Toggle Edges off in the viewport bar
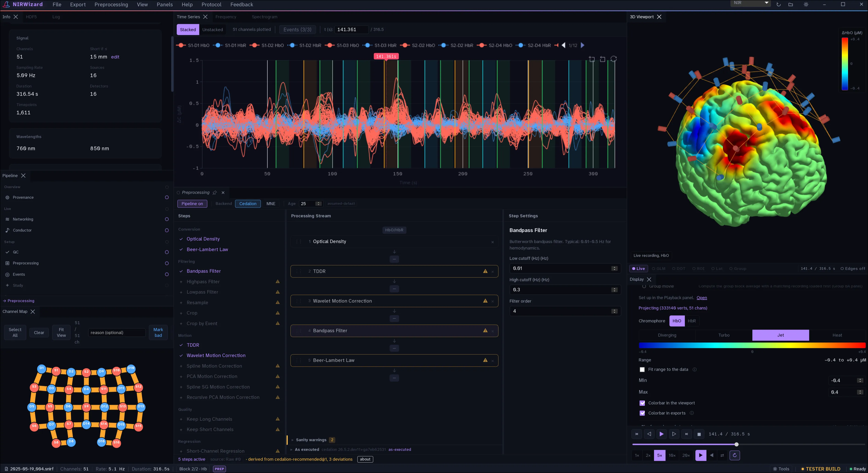This screenshot has height=473, width=868. point(853,268)
